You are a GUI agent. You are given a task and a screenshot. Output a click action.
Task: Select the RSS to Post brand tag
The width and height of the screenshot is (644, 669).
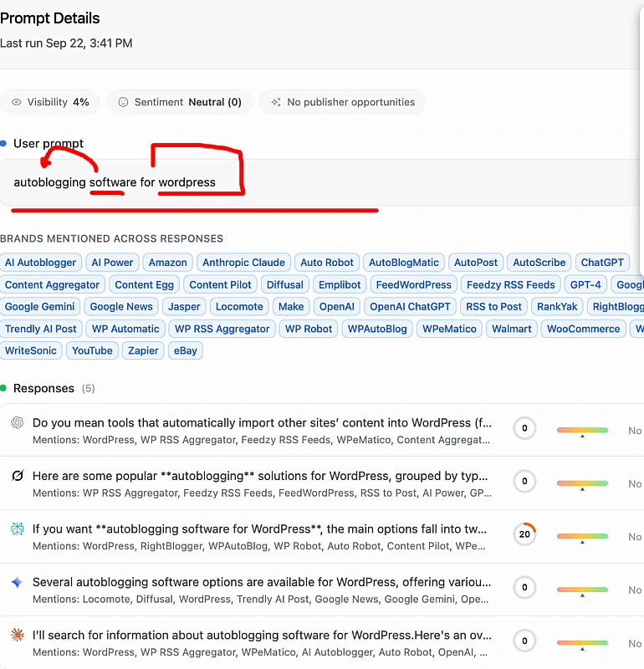coord(493,307)
